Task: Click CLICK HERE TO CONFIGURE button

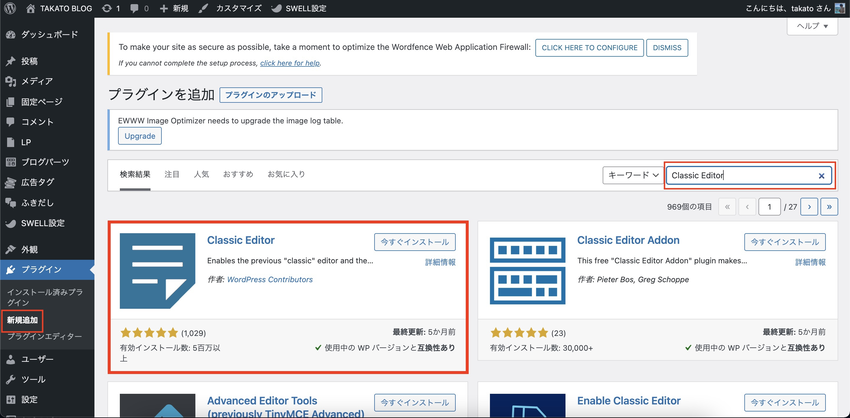Action: [x=589, y=48]
